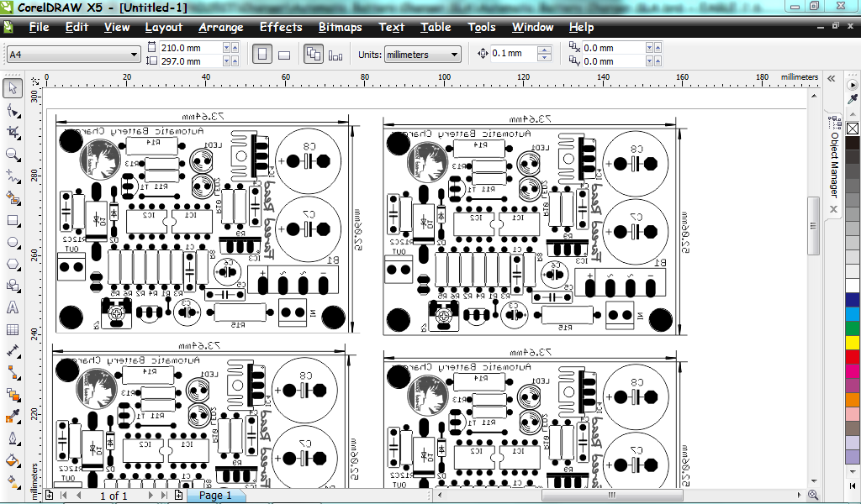Pick the Freehand tool
The height and width of the screenshot is (504, 861).
click(x=13, y=176)
